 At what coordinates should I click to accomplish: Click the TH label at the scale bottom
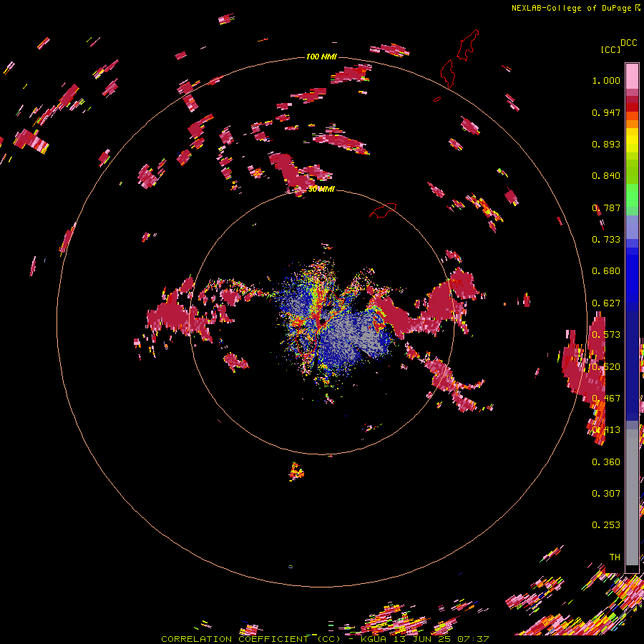(615, 557)
